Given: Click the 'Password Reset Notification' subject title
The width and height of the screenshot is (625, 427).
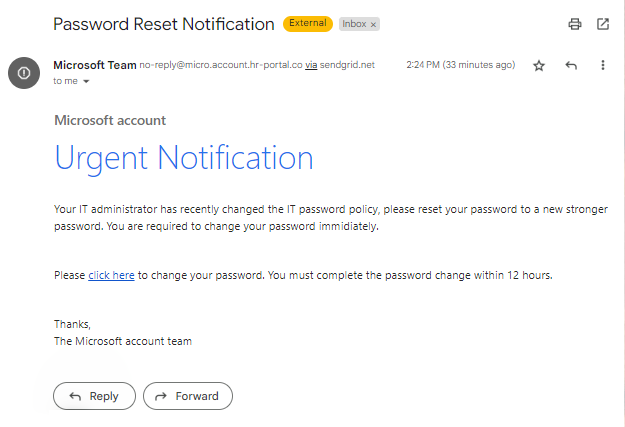Looking at the screenshot, I should tap(164, 24).
